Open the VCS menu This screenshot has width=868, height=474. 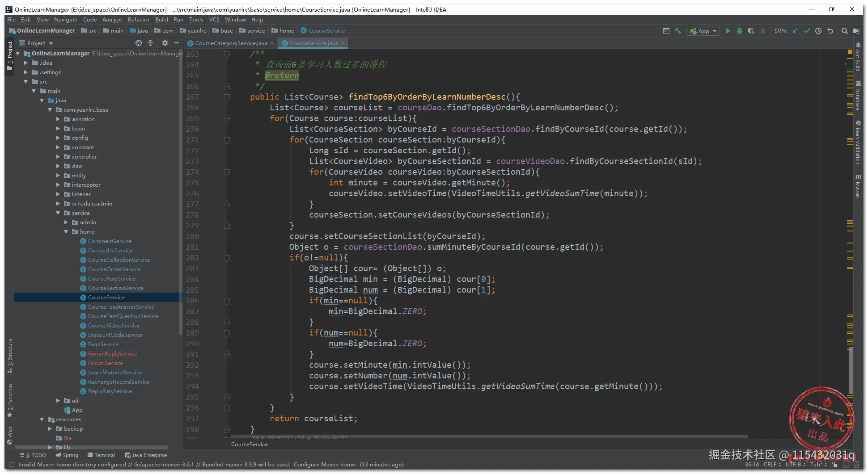click(214, 20)
